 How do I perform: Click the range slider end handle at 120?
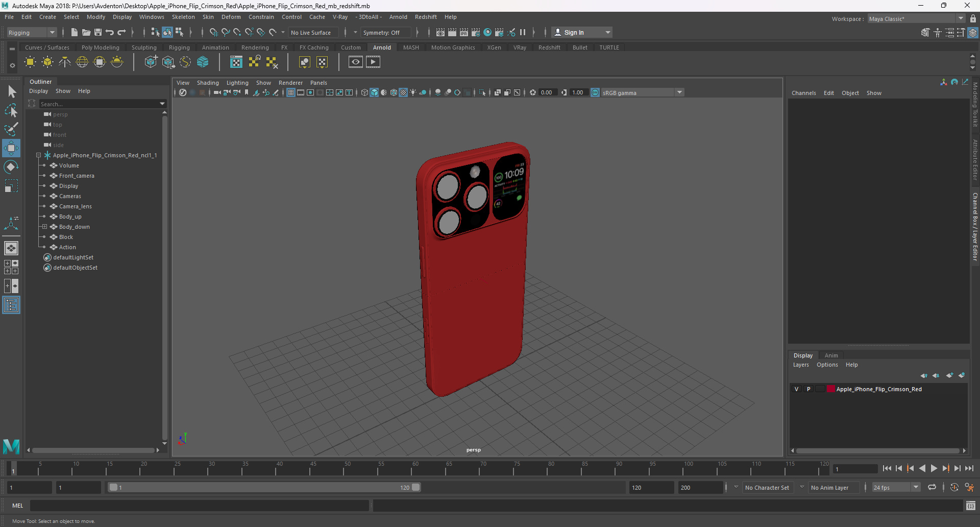tap(416, 487)
